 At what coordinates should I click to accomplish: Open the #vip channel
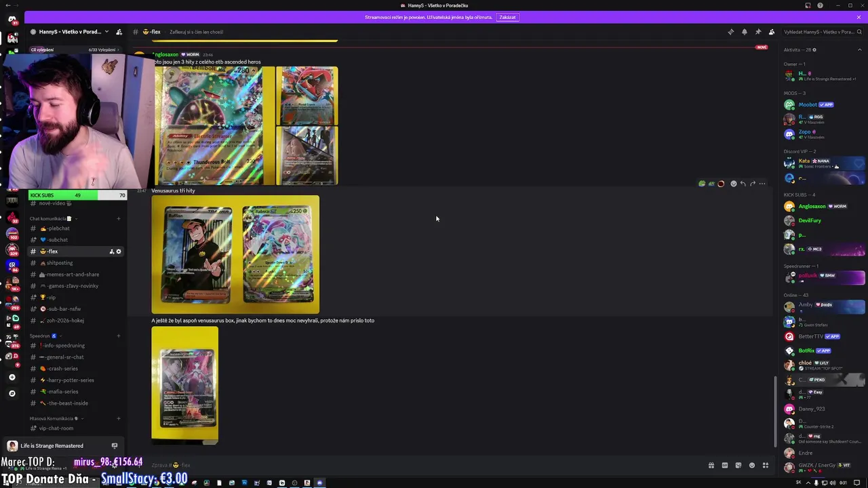click(76, 298)
